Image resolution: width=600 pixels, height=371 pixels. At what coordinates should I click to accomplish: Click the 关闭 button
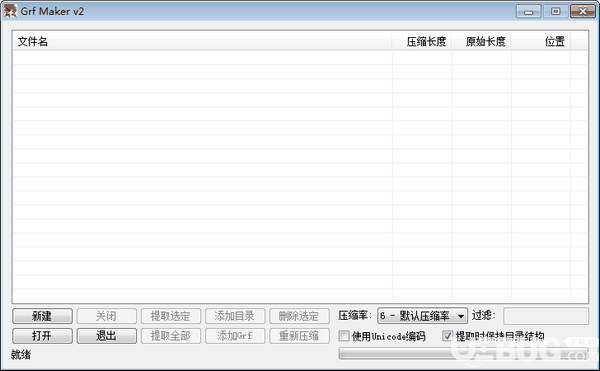tap(106, 316)
